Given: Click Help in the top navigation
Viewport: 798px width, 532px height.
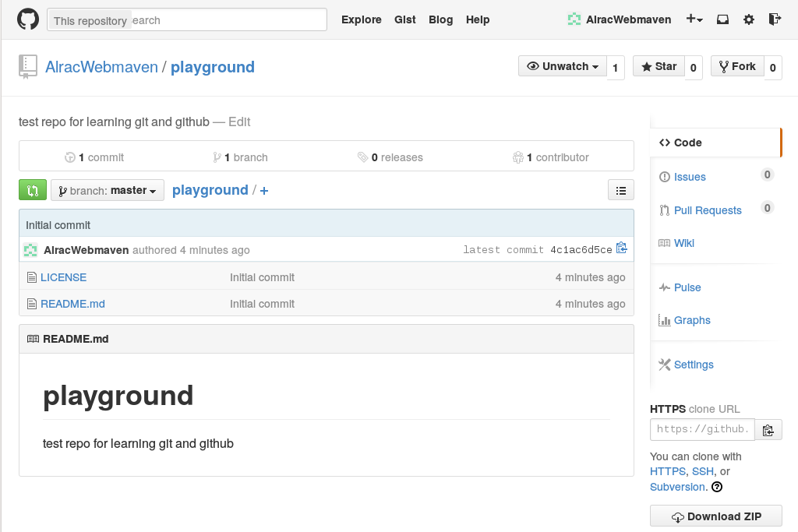Looking at the screenshot, I should pyautogui.click(x=478, y=19).
